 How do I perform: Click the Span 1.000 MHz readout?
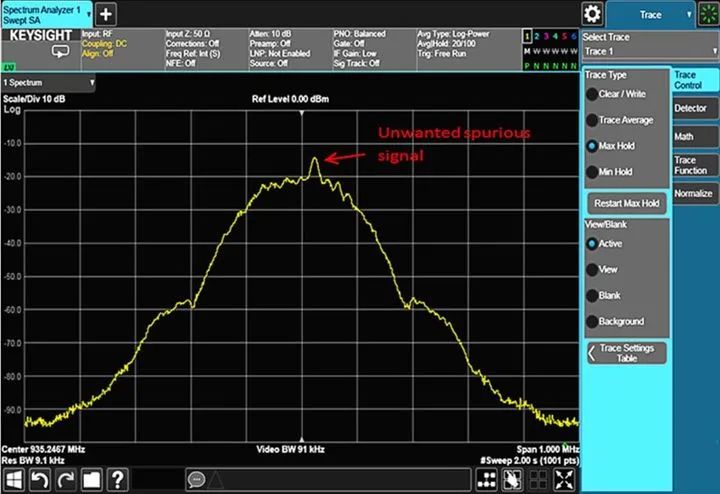click(x=548, y=449)
